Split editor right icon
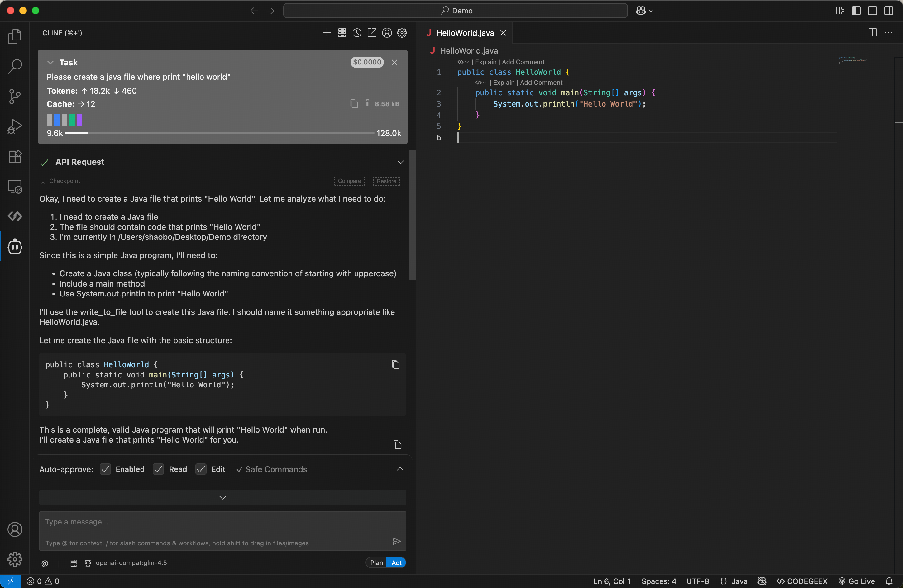The image size is (903, 588). pos(872,33)
